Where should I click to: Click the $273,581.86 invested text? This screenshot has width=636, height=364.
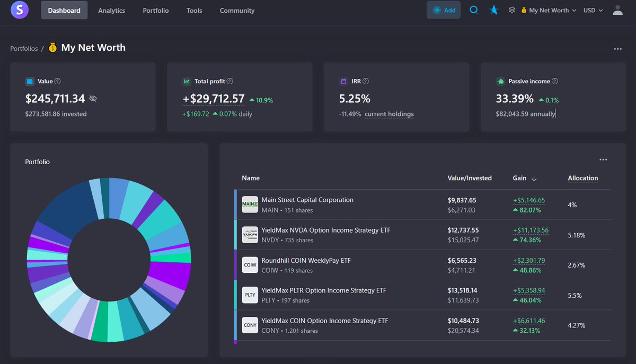click(x=56, y=114)
